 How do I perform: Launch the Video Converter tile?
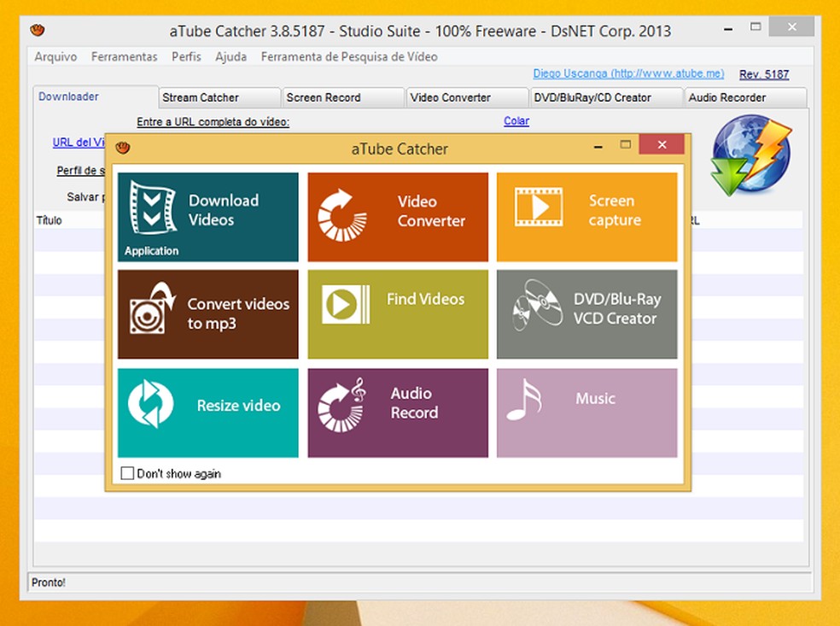tap(398, 217)
